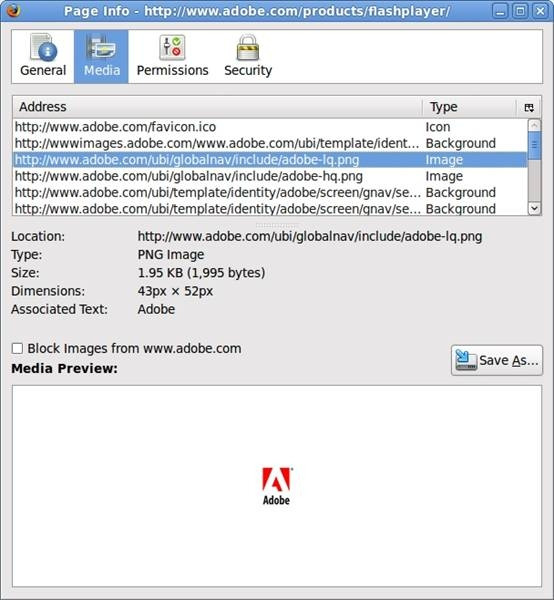The width and height of the screenshot is (554, 600).
Task: Click the Firefox icon in title bar
Action: (12, 11)
